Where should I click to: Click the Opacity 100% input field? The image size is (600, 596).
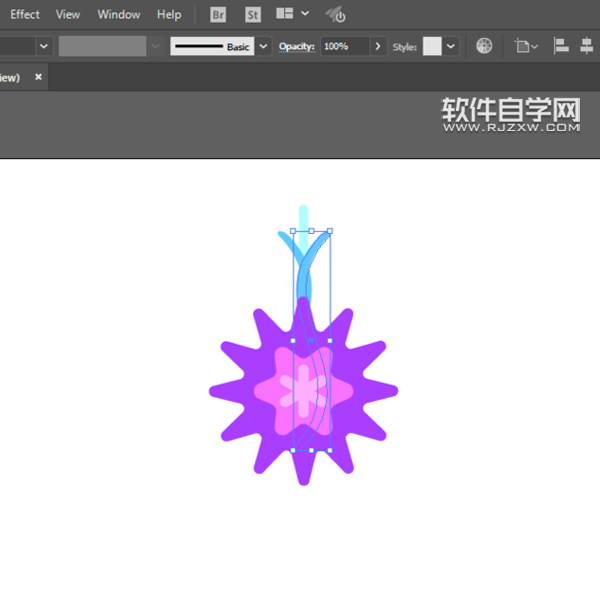(345, 46)
